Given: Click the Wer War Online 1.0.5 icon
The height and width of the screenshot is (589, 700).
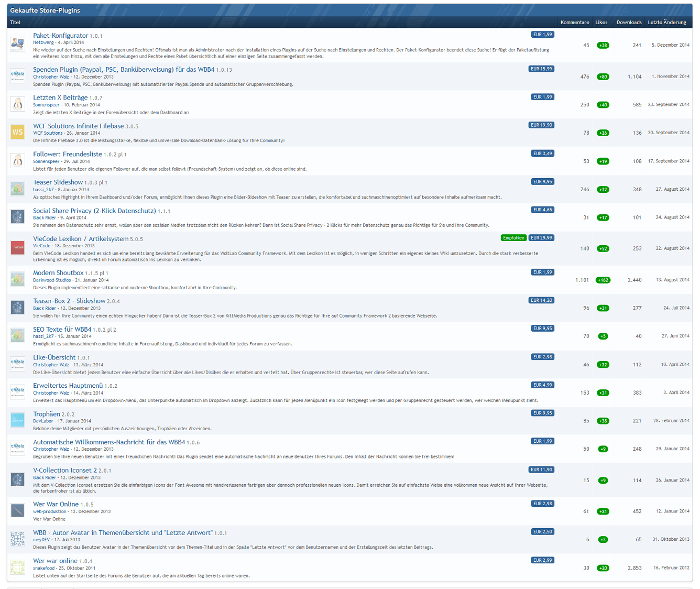Looking at the screenshot, I should 18,510.
